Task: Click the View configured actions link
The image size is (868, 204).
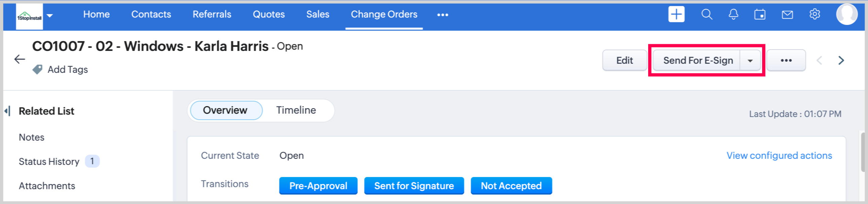Action: tap(779, 155)
